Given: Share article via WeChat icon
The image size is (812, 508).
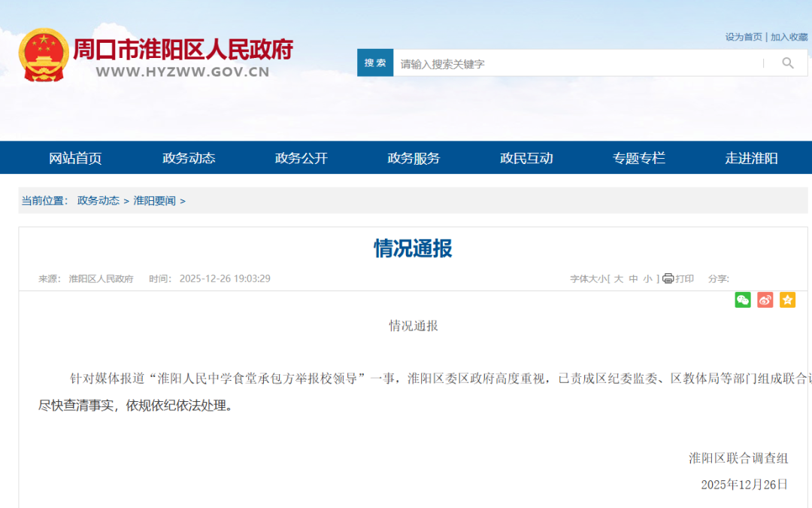Looking at the screenshot, I should (743, 300).
